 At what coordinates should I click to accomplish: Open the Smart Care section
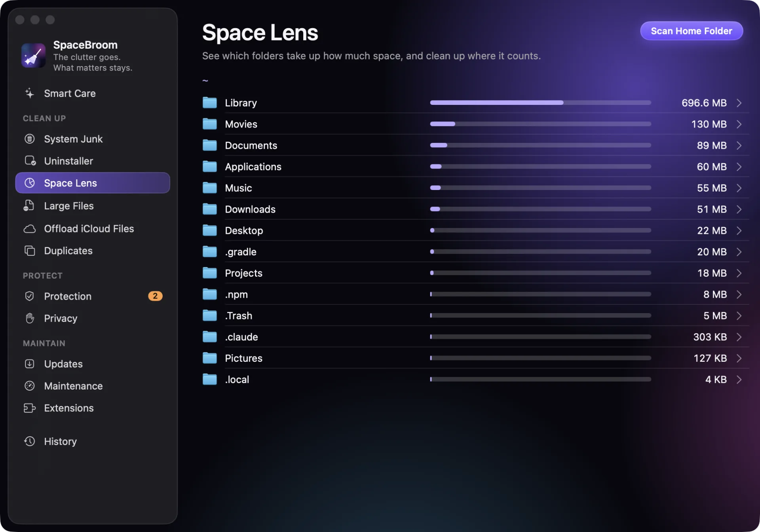point(93,93)
